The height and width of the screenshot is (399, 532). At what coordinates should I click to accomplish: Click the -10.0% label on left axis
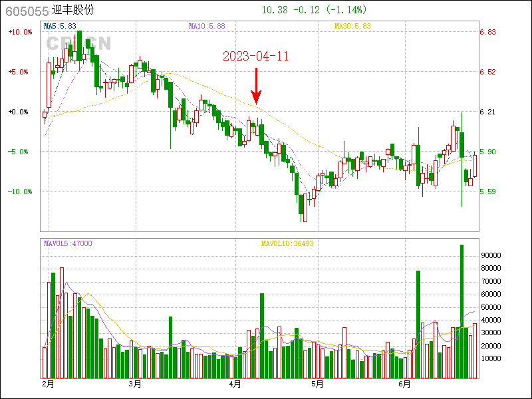click(20, 192)
